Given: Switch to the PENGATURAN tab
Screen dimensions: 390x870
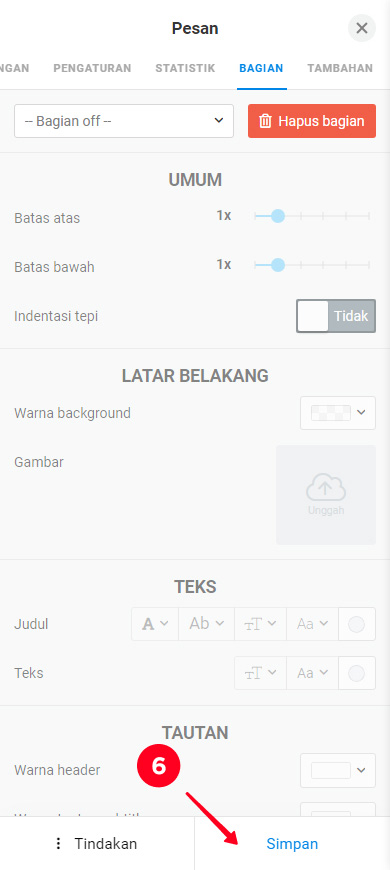Looking at the screenshot, I should tap(92, 68).
